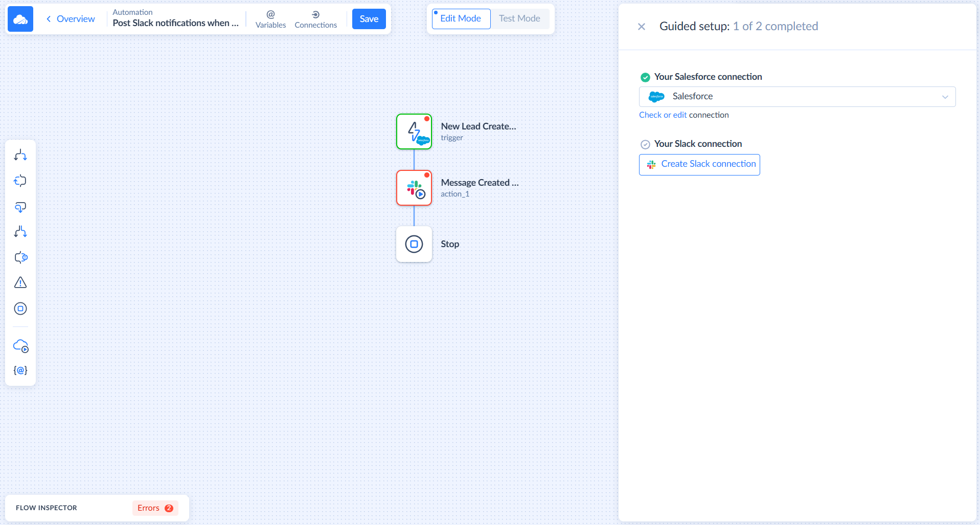Viewport: 980px width, 525px height.
Task: Select the loop step icon in sidebar
Action: coord(20,181)
